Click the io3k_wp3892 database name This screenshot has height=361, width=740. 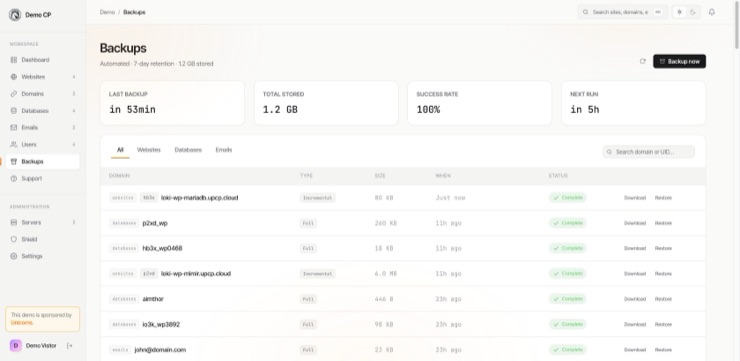point(161,325)
